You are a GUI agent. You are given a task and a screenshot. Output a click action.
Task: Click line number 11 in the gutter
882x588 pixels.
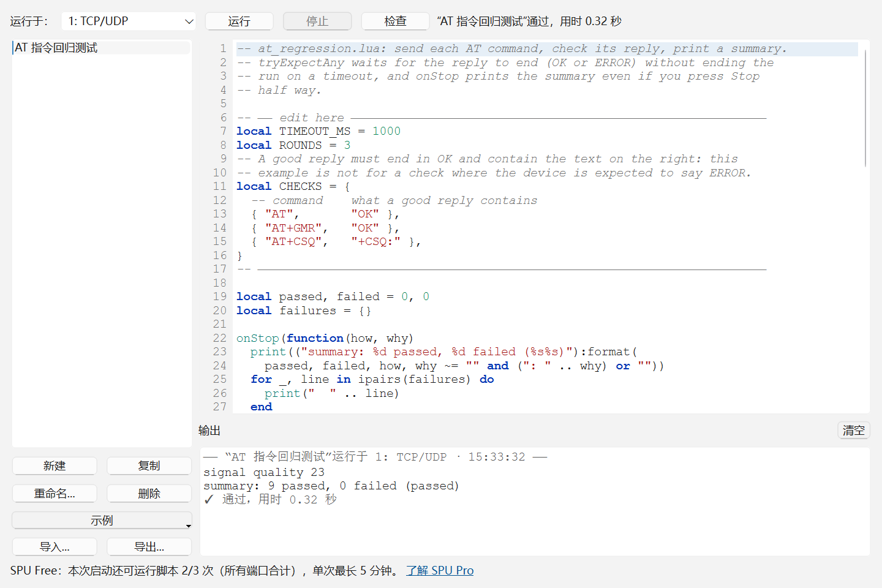[220, 186]
